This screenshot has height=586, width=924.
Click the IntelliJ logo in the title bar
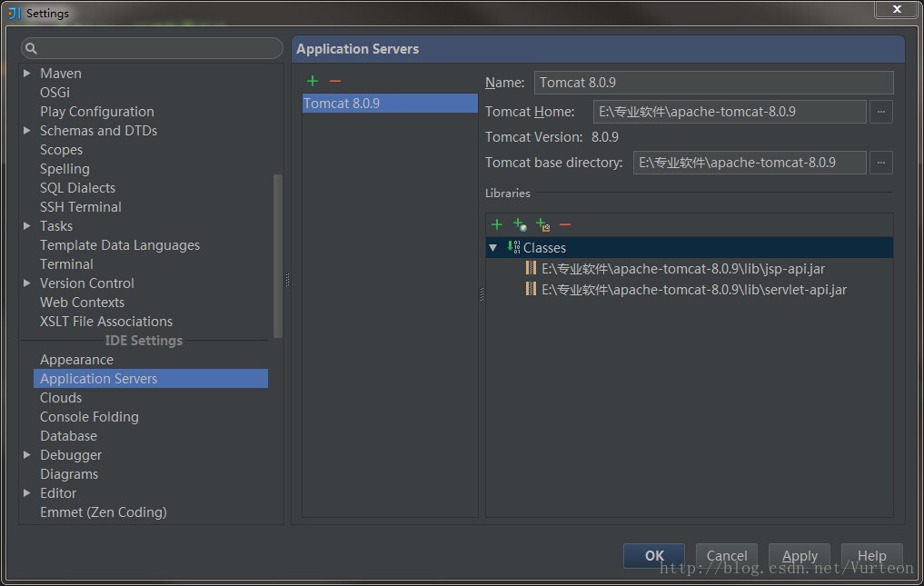(x=15, y=13)
